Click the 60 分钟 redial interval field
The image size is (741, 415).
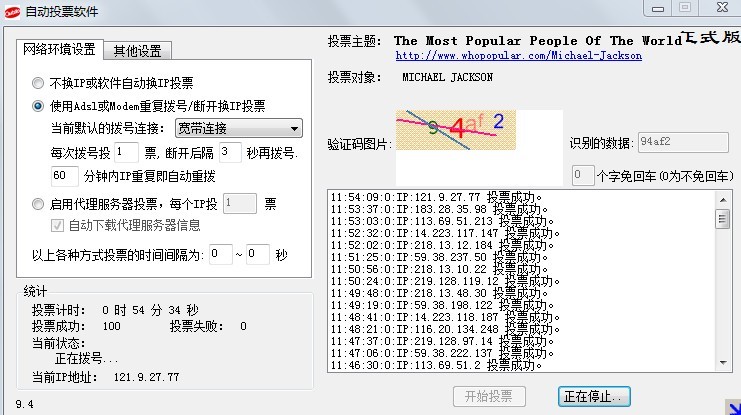64,176
